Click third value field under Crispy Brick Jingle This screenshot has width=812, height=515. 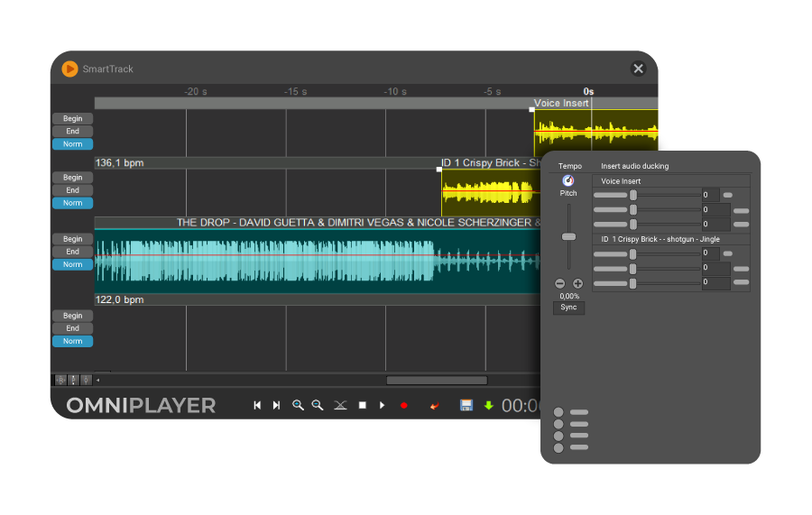[715, 282]
